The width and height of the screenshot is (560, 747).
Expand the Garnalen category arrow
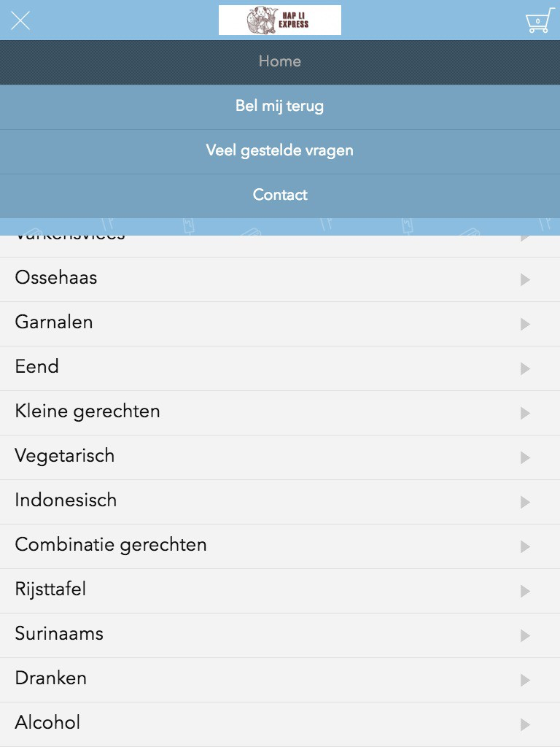(525, 324)
